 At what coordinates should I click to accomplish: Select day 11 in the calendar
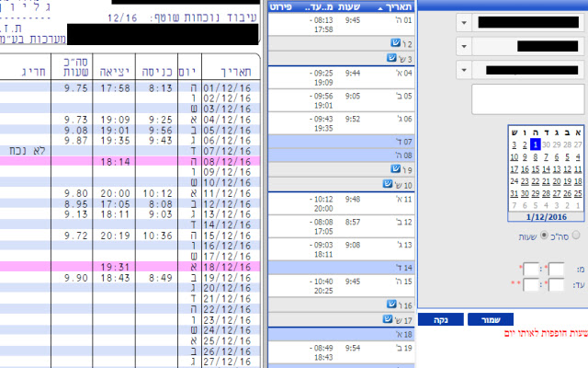click(x=578, y=169)
